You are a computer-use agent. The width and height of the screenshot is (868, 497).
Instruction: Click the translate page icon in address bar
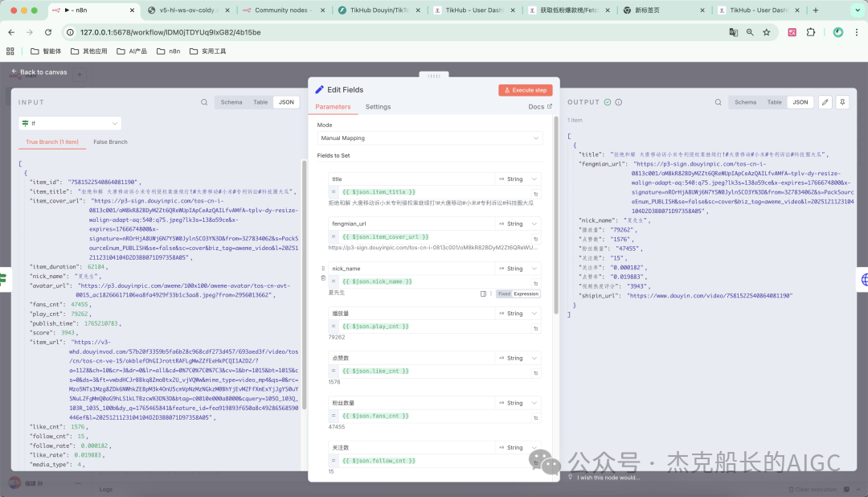pos(734,32)
